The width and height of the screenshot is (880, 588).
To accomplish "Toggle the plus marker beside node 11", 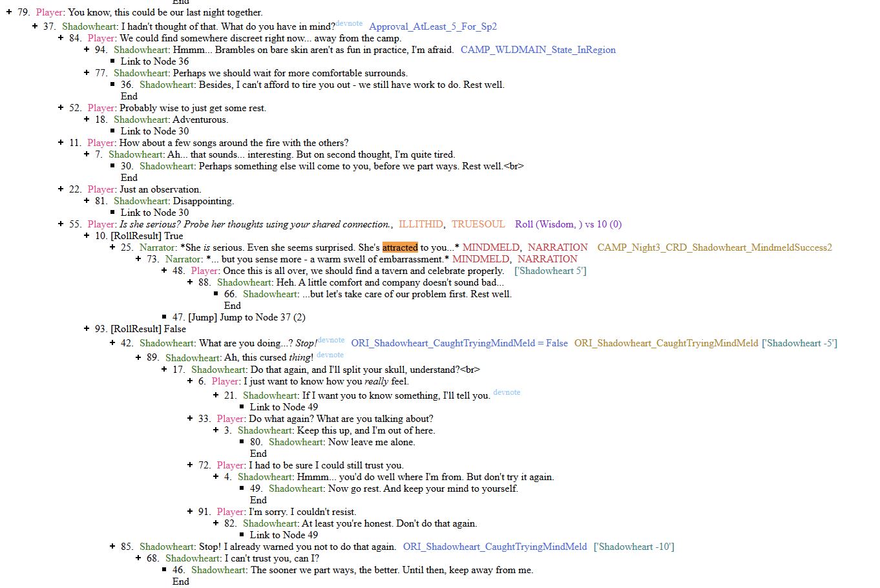I will pos(61,143).
